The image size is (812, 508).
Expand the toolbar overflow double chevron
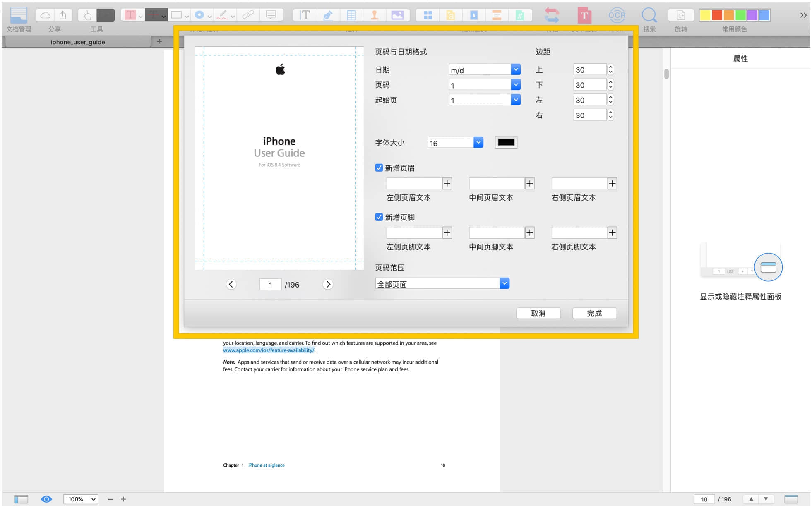click(803, 15)
